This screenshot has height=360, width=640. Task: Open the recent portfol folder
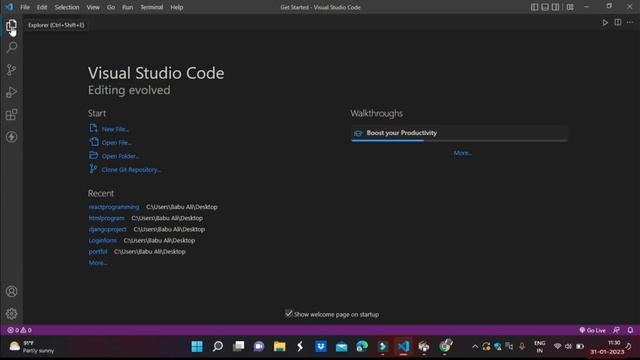[x=98, y=251]
